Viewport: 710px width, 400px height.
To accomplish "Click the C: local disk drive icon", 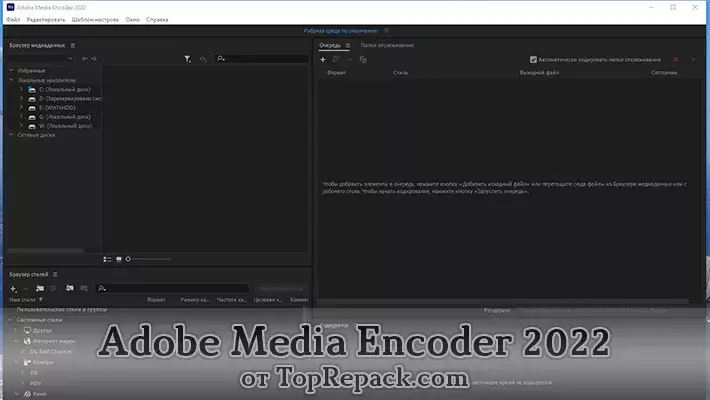I will click(x=32, y=90).
